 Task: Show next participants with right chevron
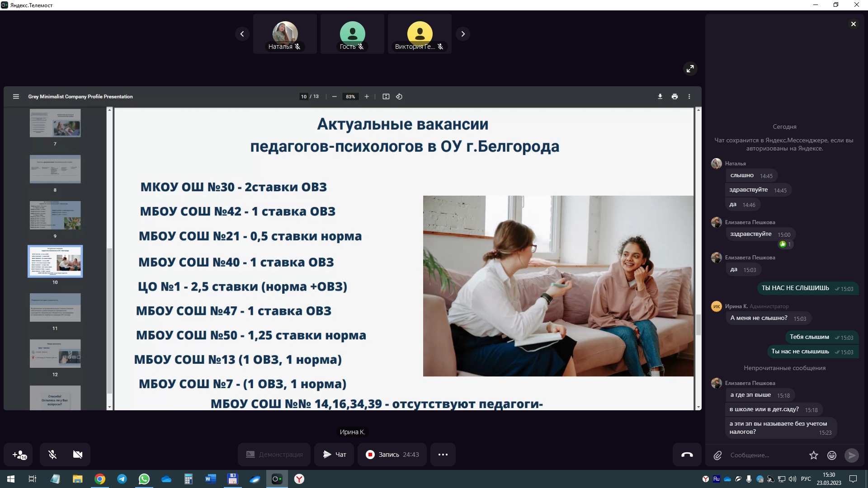pyautogui.click(x=462, y=34)
